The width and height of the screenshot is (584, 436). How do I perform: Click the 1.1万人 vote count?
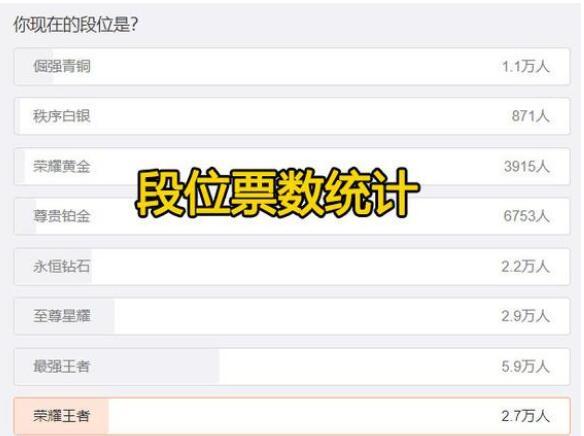pyautogui.click(x=526, y=67)
